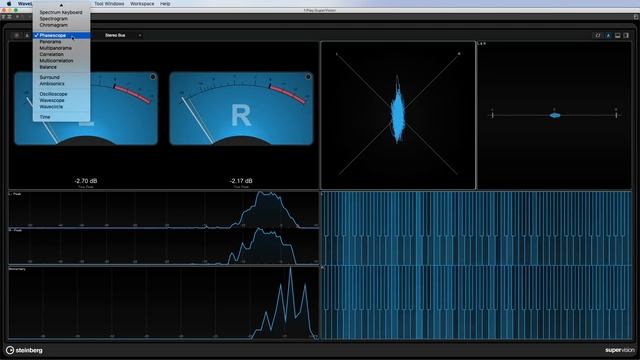This screenshot has height=360, width=640.
Task: Click the Steinberg logo
Action: [x=24, y=350]
